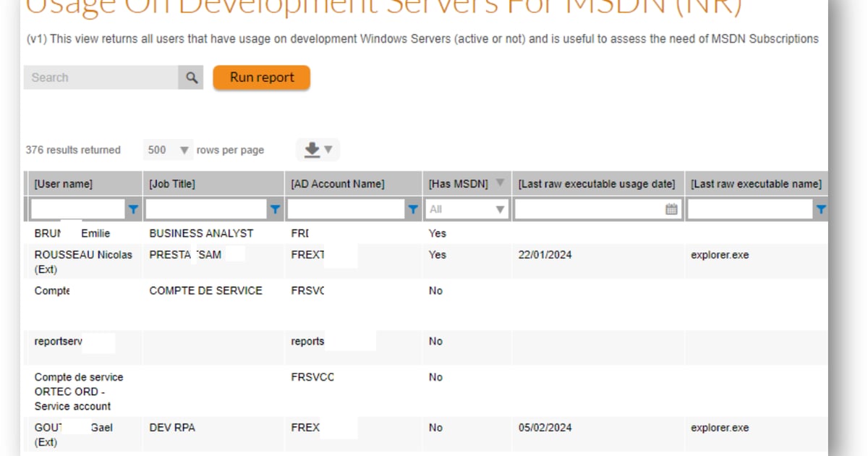Click the usage date filter field

coord(586,208)
